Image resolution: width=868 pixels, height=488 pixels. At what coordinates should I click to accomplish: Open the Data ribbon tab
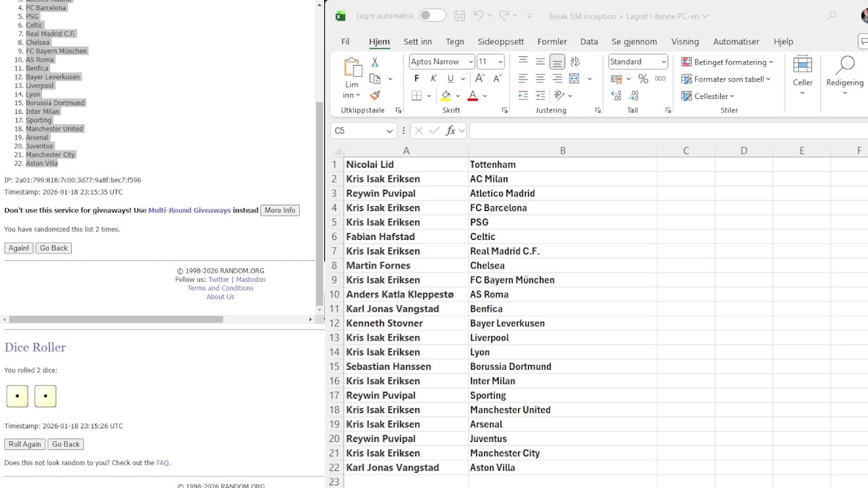coord(589,41)
